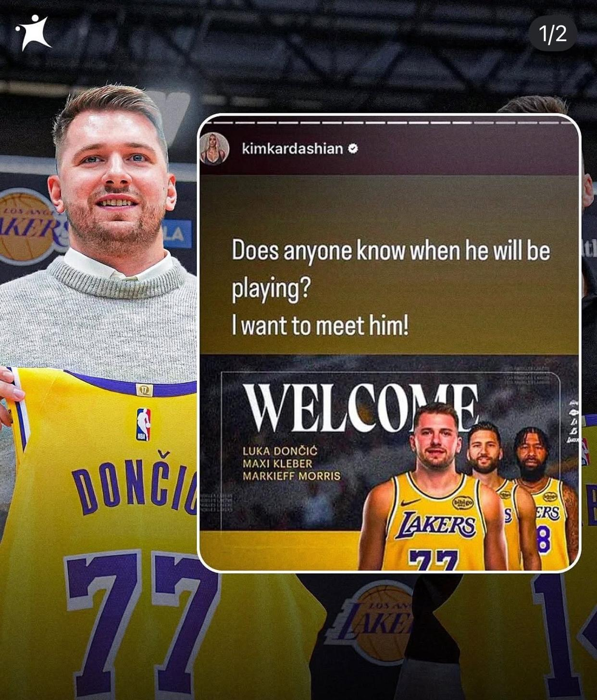Select the MAXI KLEBER name text
Image resolution: width=597 pixels, height=700 pixels.
(277, 464)
